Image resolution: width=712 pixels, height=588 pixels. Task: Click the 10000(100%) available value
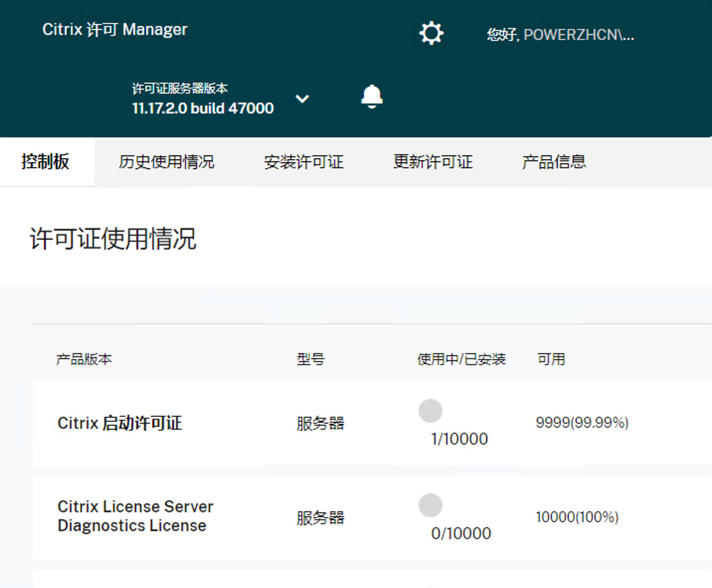[x=577, y=517]
